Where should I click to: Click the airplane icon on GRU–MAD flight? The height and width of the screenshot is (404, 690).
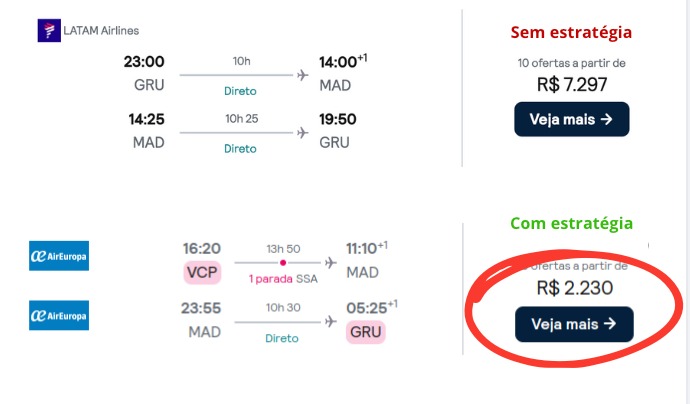click(302, 75)
